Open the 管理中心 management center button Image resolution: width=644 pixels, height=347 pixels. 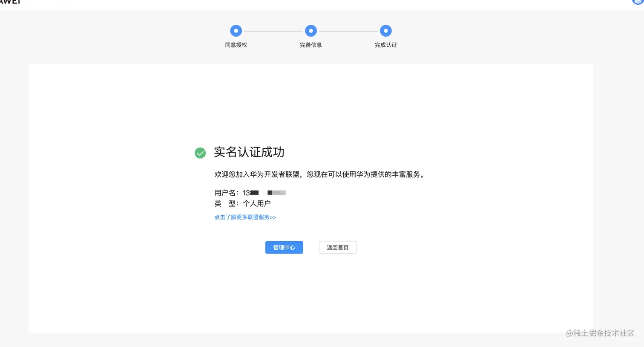coord(284,247)
